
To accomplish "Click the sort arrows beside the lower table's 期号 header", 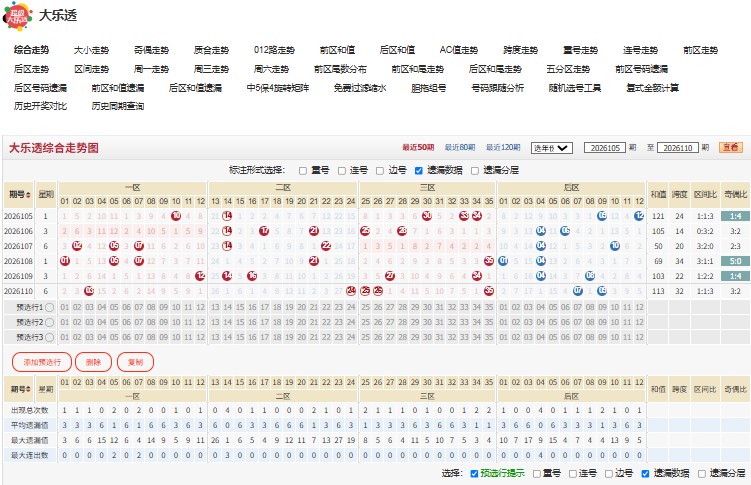I will click(29, 389).
